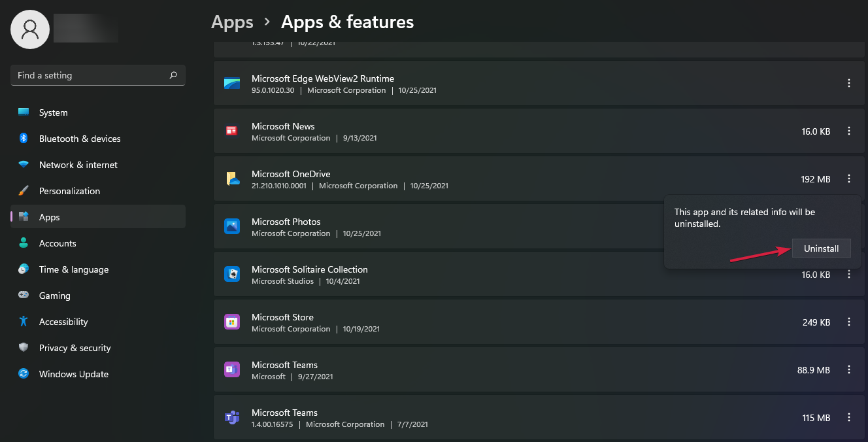Click the System monitor icon in sidebar
The height and width of the screenshot is (442, 868).
click(24, 112)
